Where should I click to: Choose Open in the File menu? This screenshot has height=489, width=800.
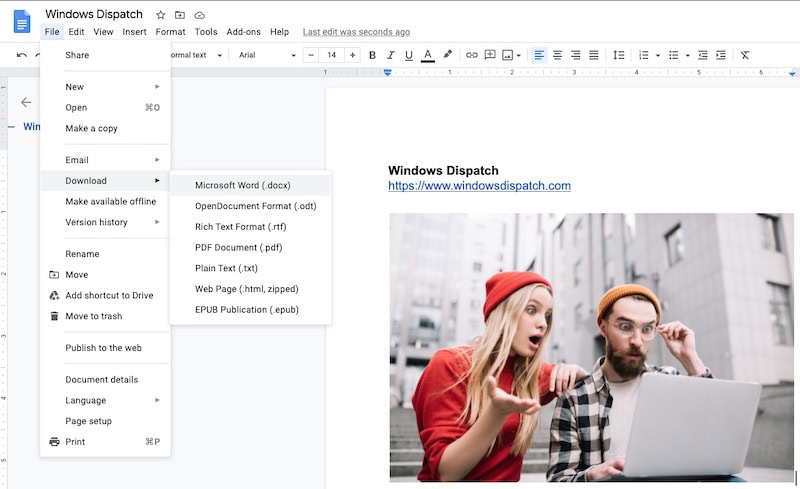point(105,108)
